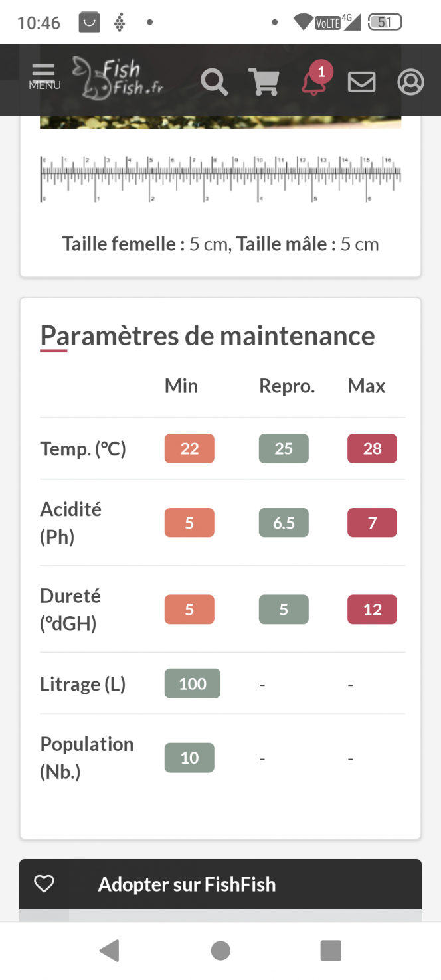
Task: Tap the Litrage 100 badge
Action: coord(193,683)
